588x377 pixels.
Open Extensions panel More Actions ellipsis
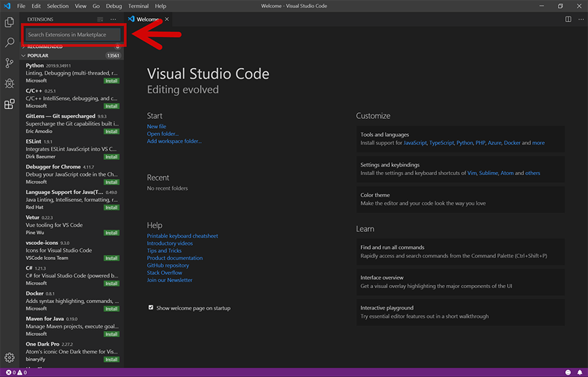(x=113, y=19)
